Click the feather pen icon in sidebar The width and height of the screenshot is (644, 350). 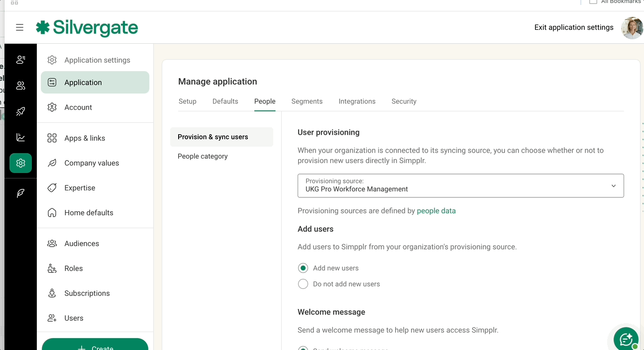click(x=20, y=192)
